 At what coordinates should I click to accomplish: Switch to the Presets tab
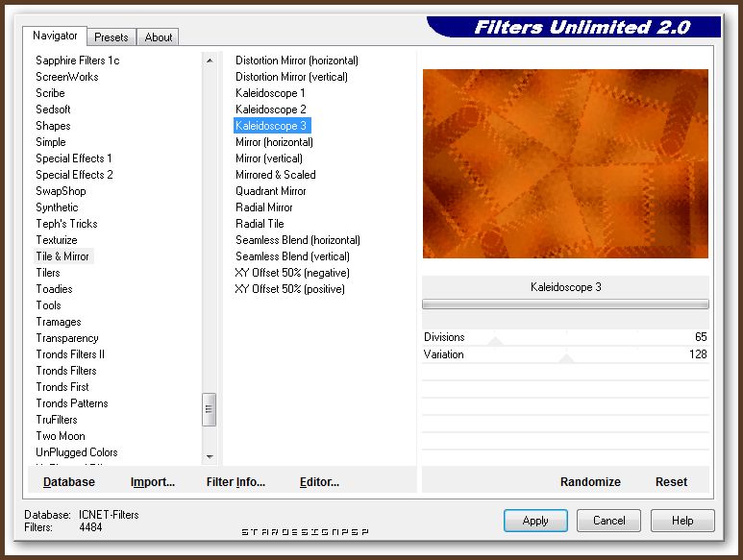[x=111, y=37]
